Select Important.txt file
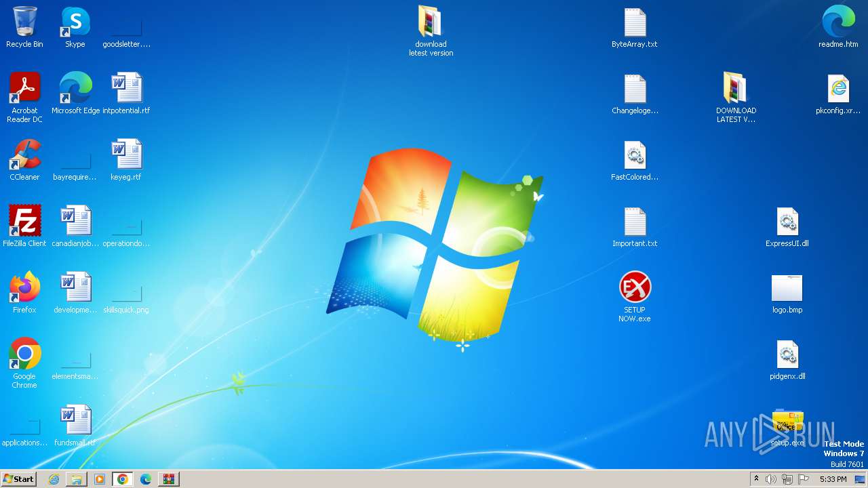Viewport: 868px width, 488px height. tap(635, 226)
